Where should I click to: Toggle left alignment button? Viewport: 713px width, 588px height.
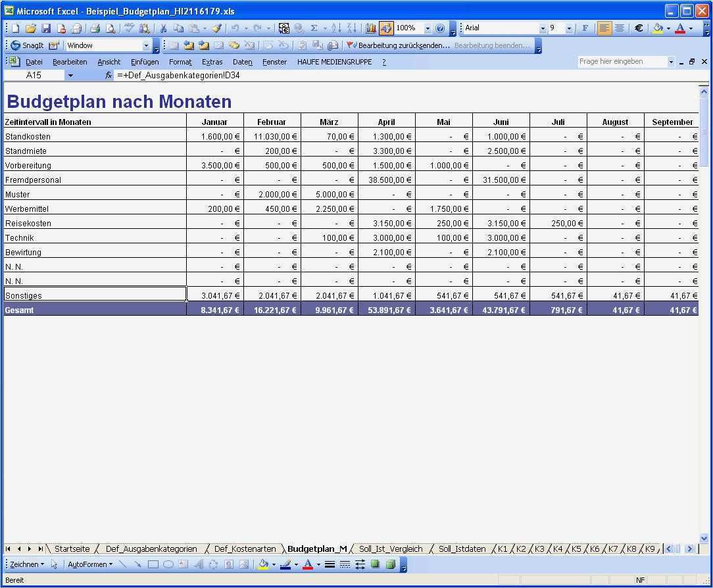point(604,28)
